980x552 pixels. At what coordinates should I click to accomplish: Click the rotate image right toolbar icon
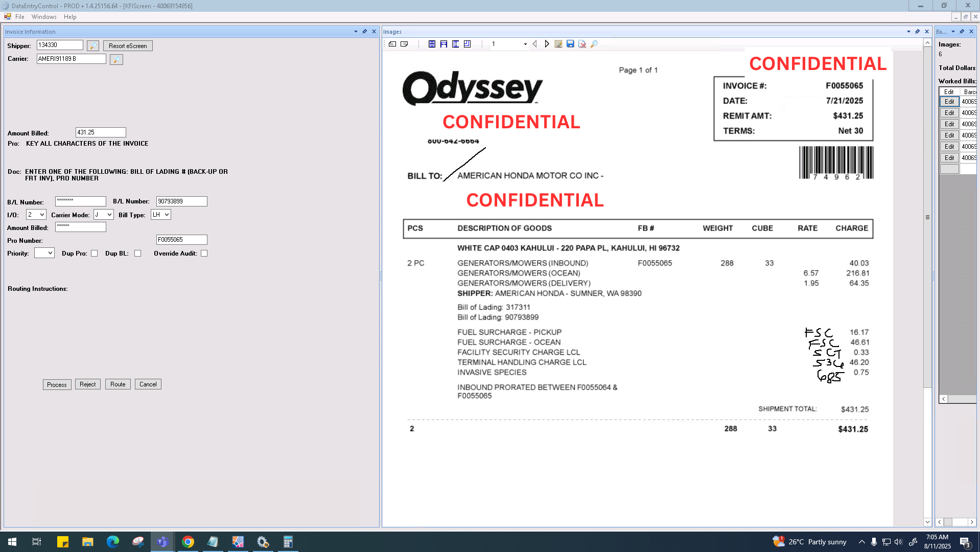(404, 44)
